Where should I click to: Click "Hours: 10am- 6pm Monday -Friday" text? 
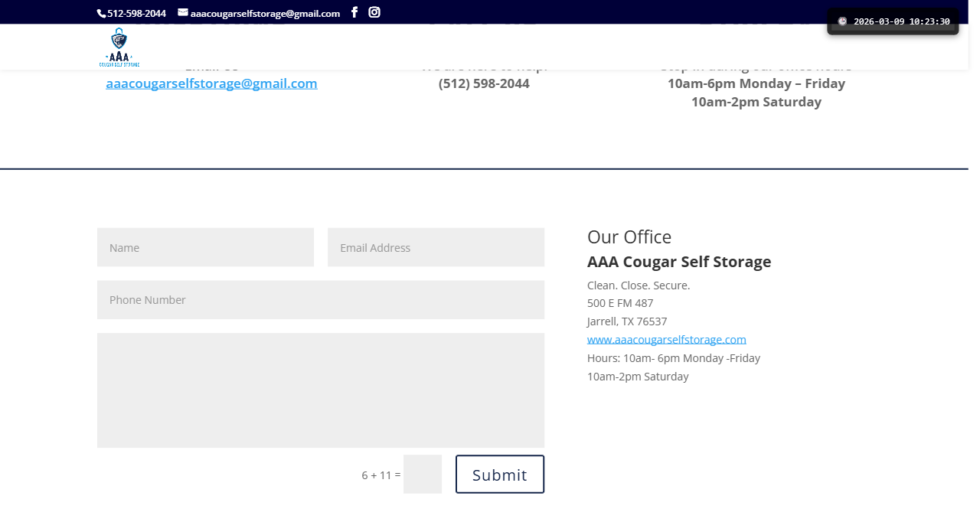(x=674, y=358)
